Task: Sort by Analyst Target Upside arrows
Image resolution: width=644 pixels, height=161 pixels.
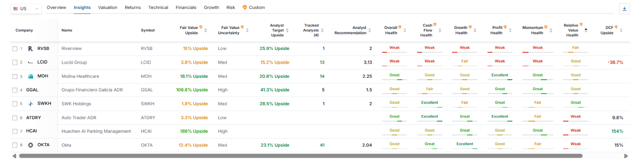Action: (287, 30)
